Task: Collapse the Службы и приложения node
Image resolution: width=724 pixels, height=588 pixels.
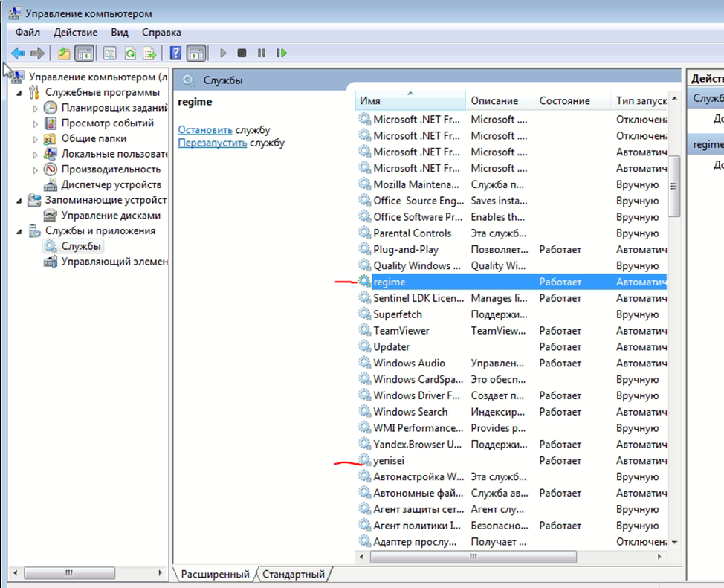Action: 19,231
